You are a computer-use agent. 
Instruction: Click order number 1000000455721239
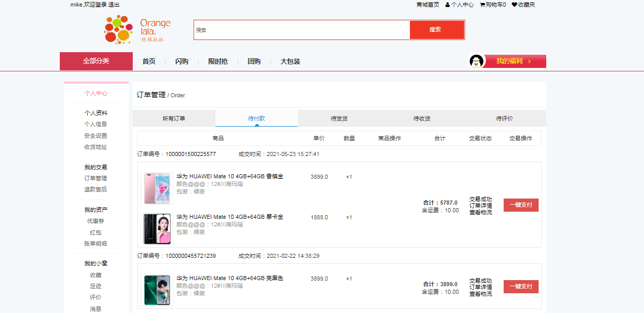(191, 256)
